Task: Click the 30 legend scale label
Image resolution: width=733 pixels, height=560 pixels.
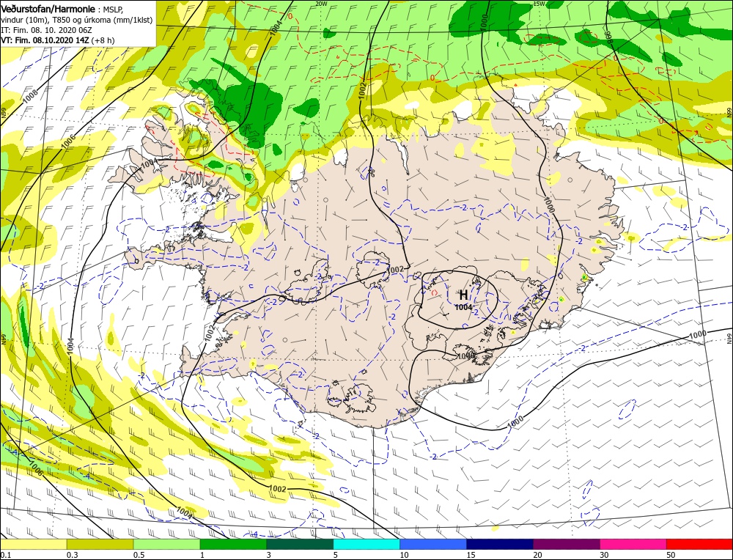Action: click(605, 555)
